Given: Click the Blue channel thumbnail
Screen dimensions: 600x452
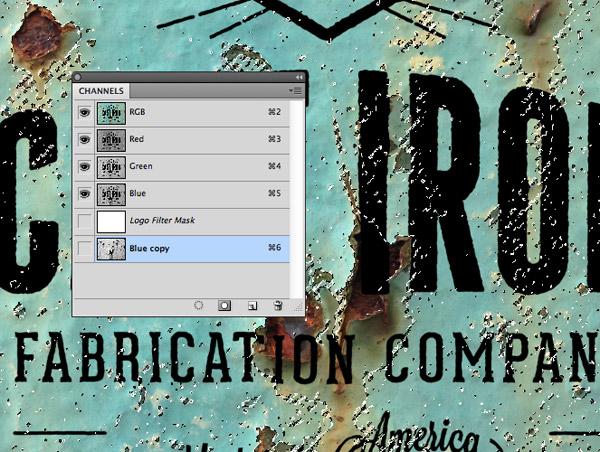Looking at the screenshot, I should pos(110,193).
